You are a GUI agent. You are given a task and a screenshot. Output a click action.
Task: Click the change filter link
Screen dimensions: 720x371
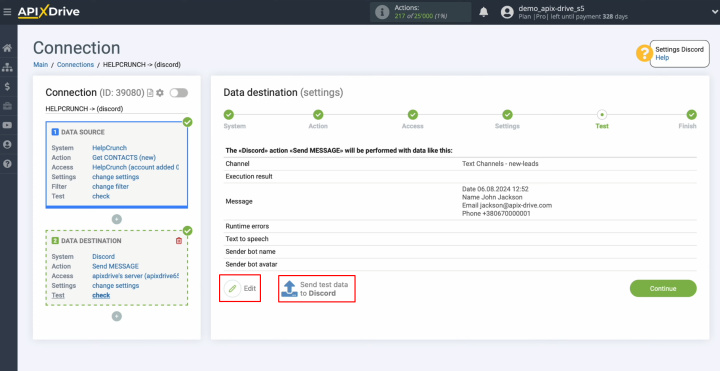[x=110, y=186]
